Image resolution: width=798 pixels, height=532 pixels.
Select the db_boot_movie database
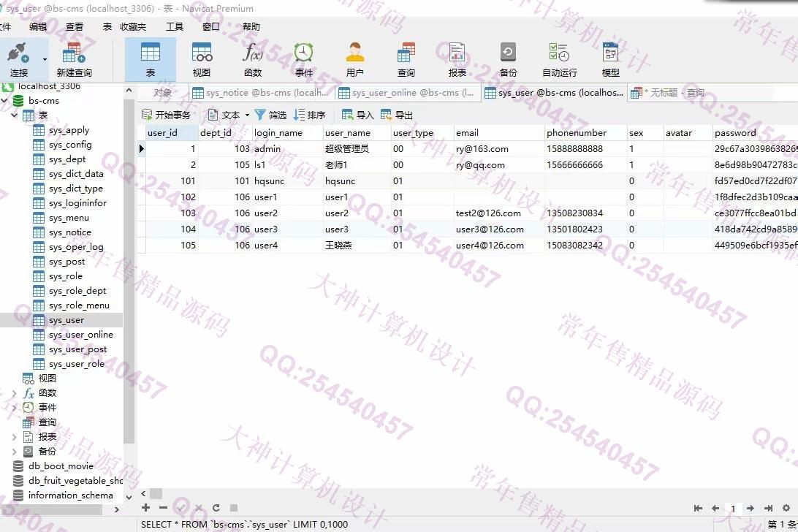61,465
